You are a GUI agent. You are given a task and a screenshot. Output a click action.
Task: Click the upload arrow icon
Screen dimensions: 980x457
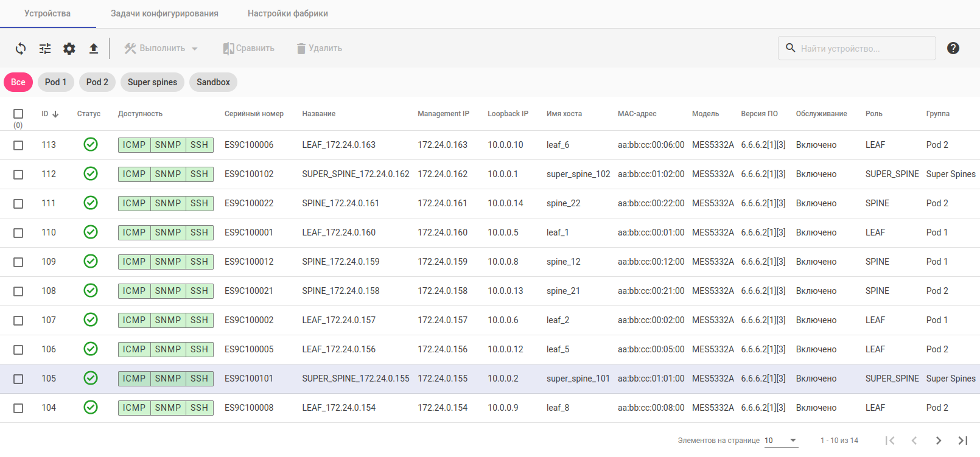coord(94,49)
